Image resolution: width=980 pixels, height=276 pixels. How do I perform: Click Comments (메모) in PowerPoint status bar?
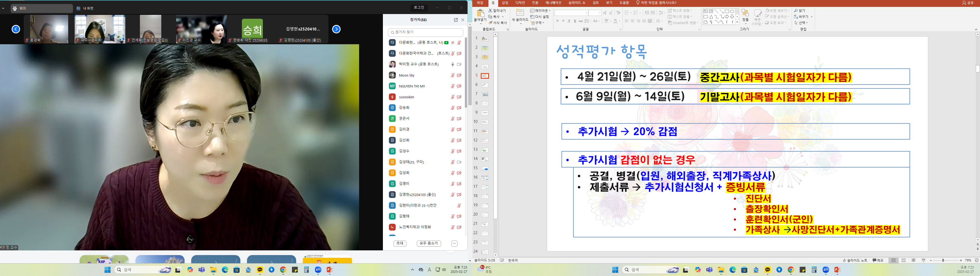click(878, 260)
